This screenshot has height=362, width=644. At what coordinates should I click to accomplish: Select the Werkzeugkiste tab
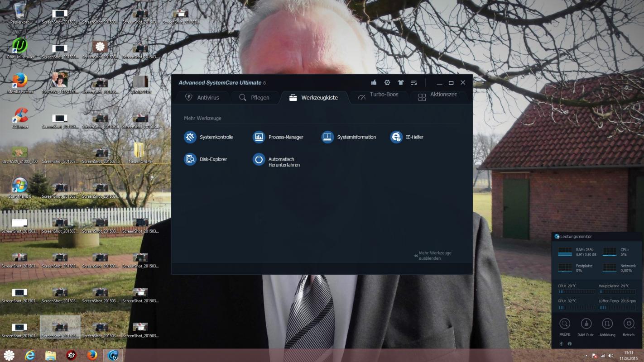[x=314, y=97]
